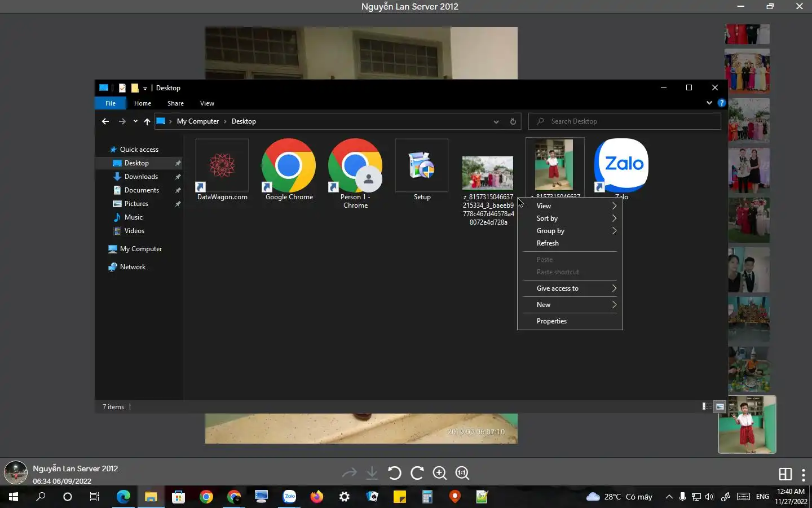Click the 7 items status text
Image resolution: width=812 pixels, height=508 pixels.
pyautogui.click(x=113, y=407)
